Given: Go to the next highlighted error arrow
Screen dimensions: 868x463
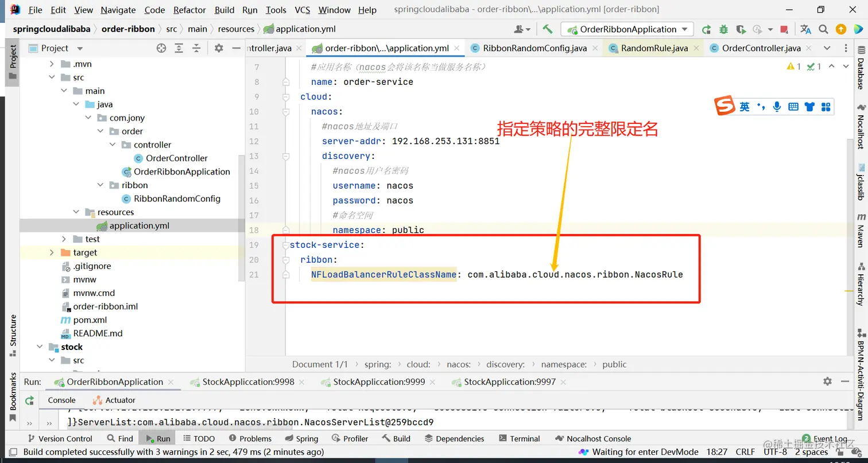Looking at the screenshot, I should point(846,67).
